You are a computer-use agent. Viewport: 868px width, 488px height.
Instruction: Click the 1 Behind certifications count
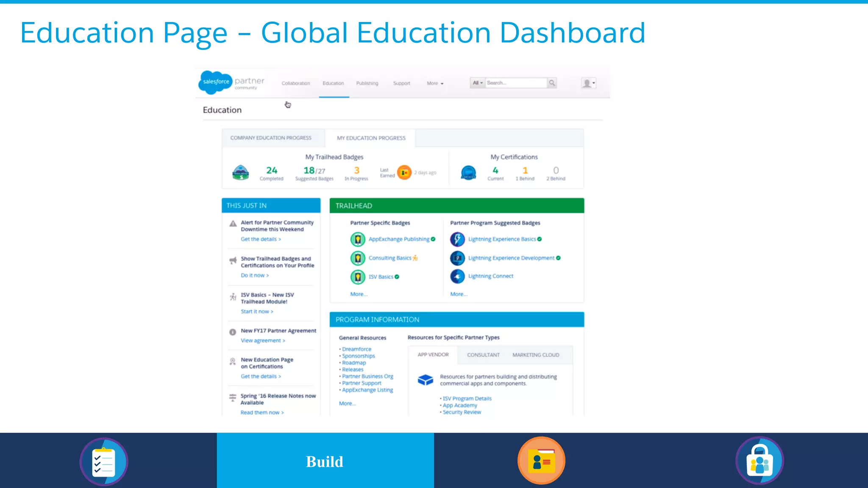525,173
